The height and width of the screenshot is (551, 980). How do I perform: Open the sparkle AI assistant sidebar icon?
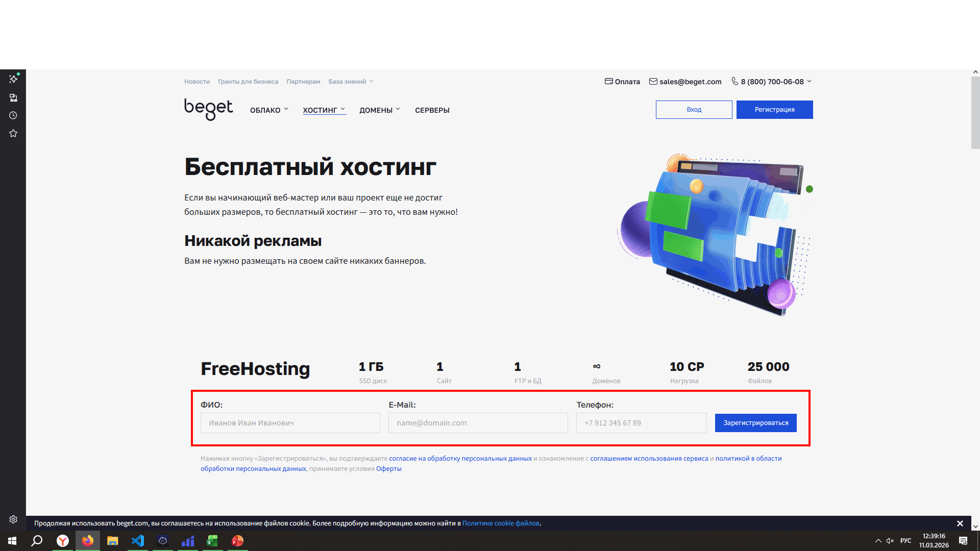pos(13,79)
